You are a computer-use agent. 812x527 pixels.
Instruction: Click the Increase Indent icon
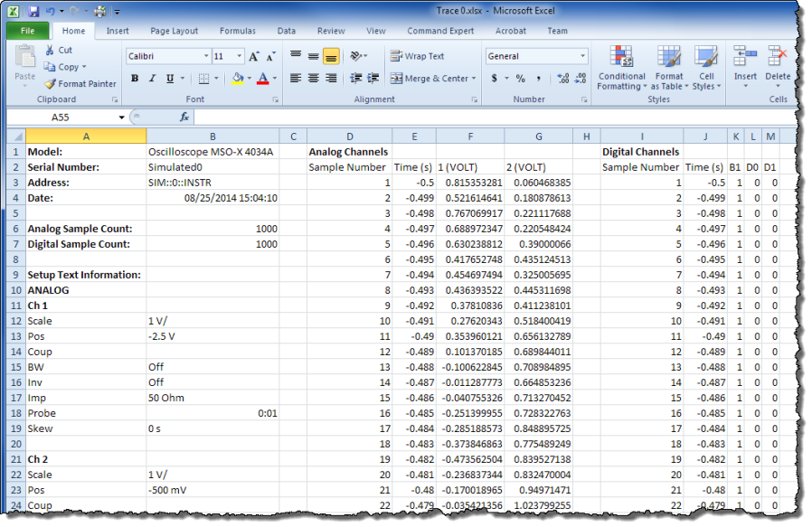pos(373,78)
